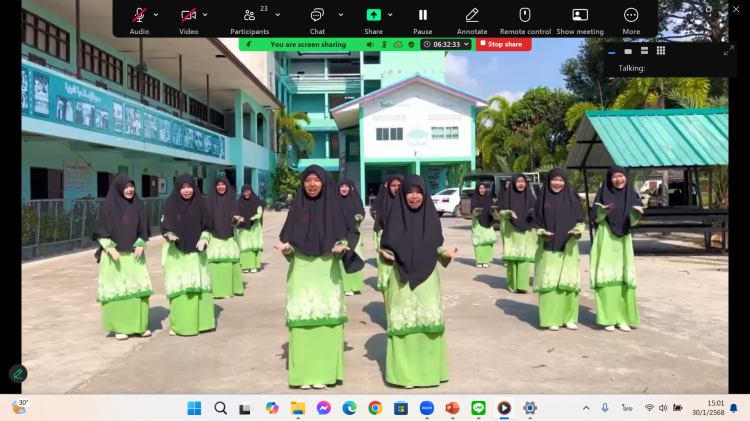Switch video panel to minimized strip view
Viewport: 750px width, 421px height.
point(611,52)
